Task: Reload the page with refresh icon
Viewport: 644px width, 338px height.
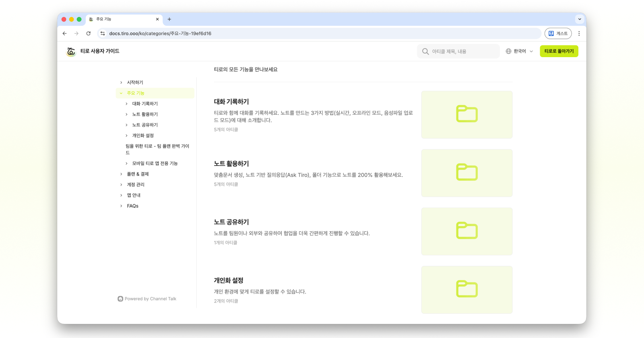Action: click(89, 33)
